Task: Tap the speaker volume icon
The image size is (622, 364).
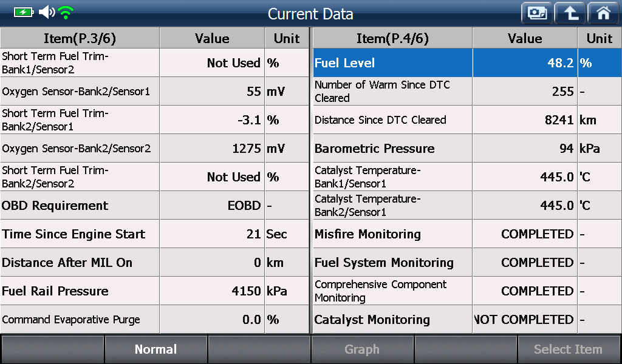Action: coord(47,12)
